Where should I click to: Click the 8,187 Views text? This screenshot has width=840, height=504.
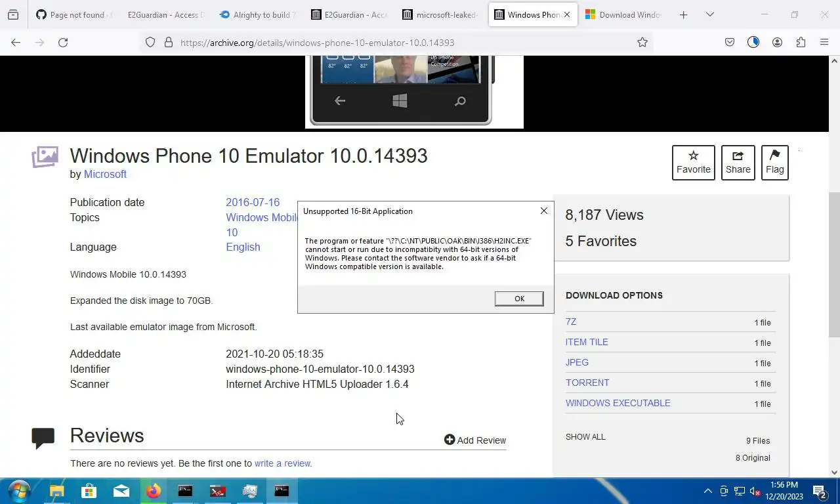point(604,215)
